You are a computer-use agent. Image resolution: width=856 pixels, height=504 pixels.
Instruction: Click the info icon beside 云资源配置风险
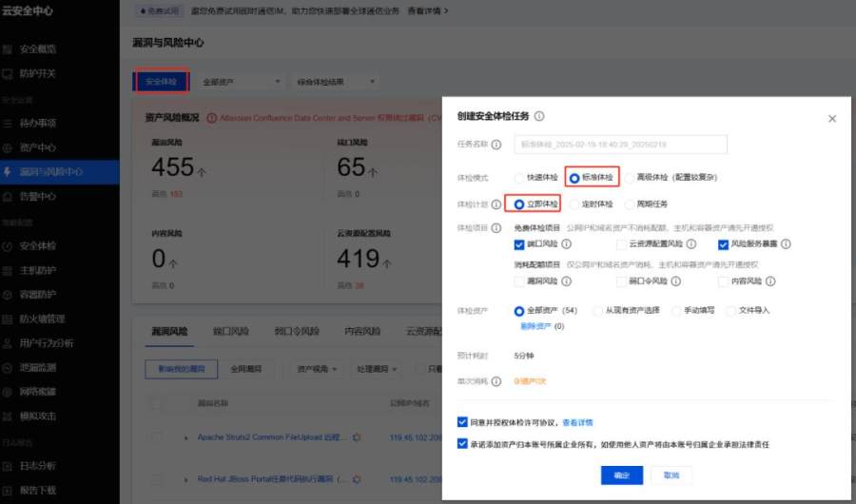pyautogui.click(x=691, y=244)
